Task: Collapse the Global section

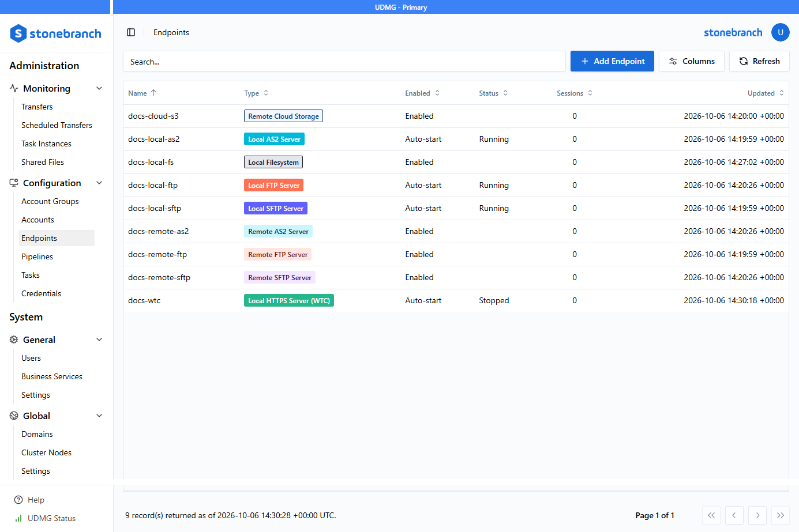Action: tap(99, 416)
